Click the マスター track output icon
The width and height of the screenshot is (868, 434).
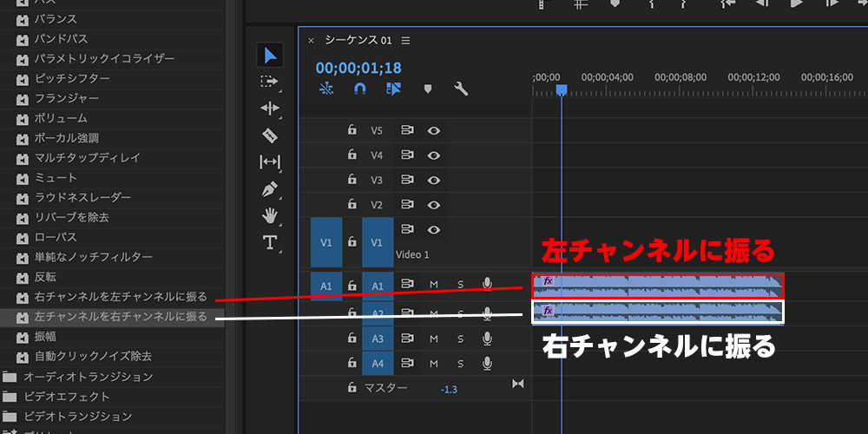coord(517,384)
